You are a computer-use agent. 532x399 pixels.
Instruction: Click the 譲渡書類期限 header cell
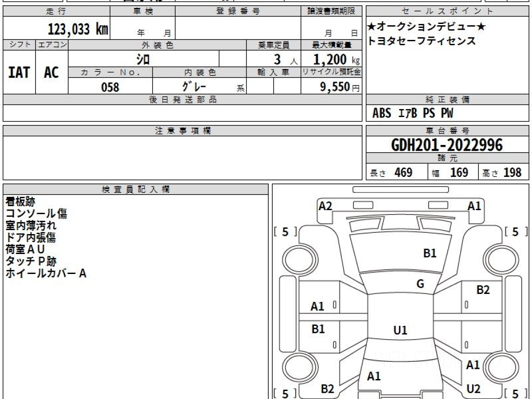(331, 12)
